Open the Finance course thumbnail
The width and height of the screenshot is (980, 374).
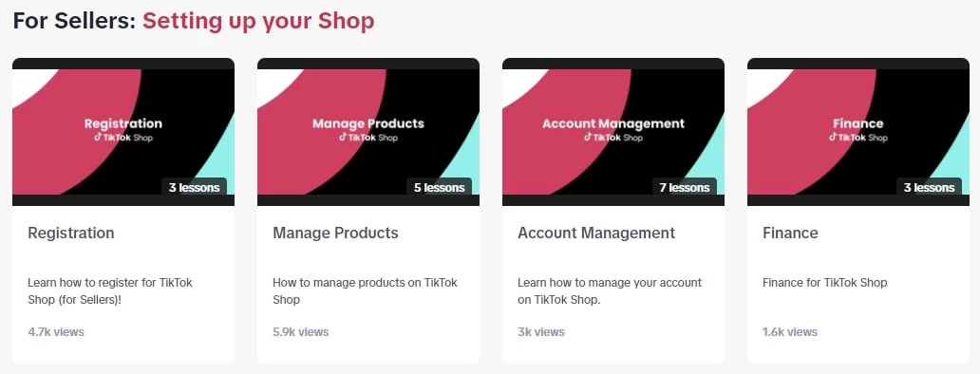click(858, 132)
